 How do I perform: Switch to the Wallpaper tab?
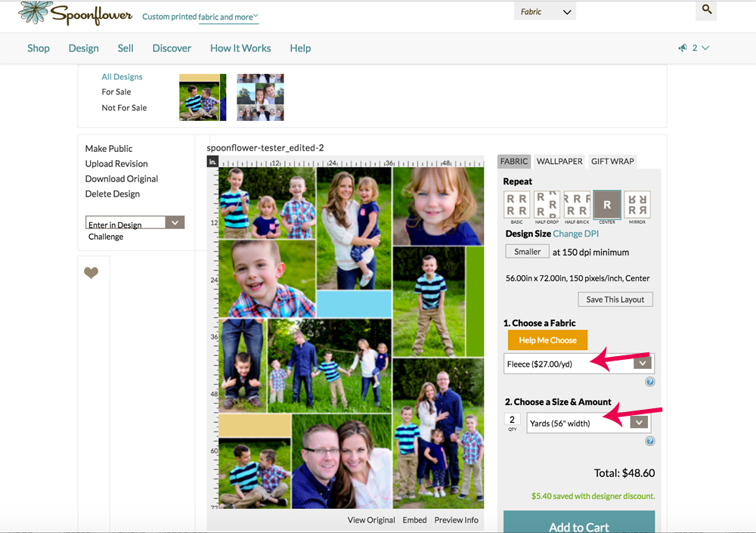coord(559,161)
